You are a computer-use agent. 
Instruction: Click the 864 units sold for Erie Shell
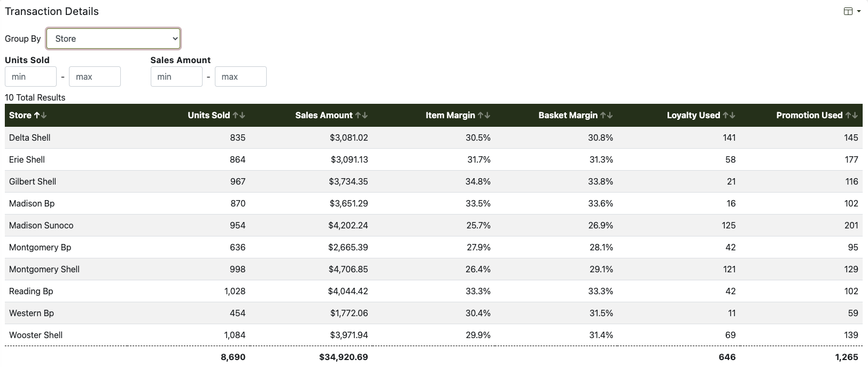[x=238, y=159]
